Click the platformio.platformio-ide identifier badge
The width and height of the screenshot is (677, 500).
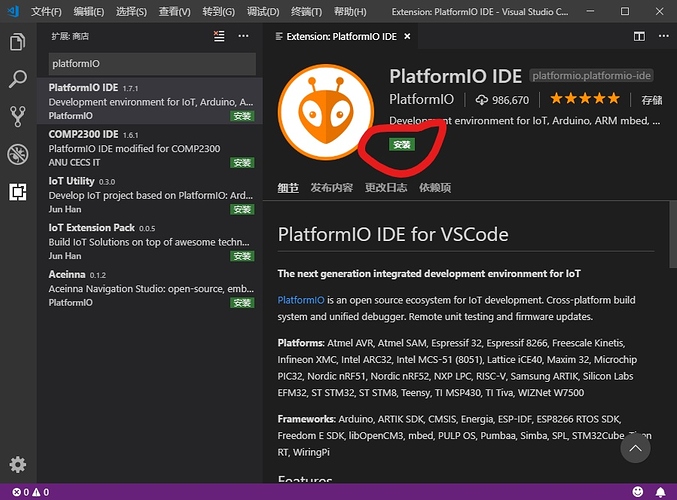(x=591, y=76)
